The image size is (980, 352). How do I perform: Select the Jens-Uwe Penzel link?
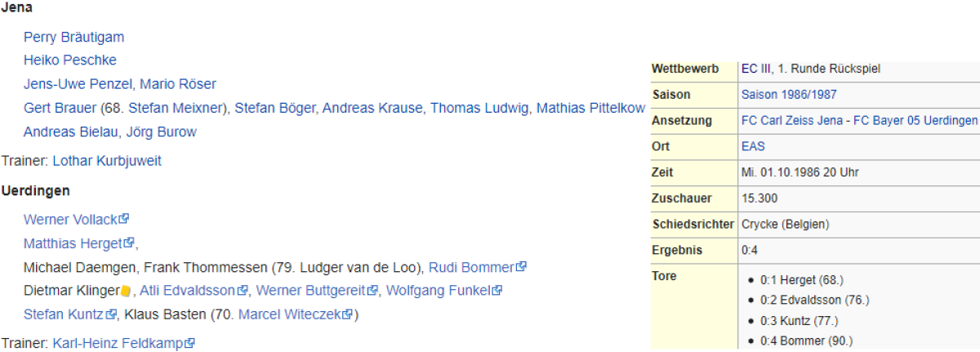point(78,84)
